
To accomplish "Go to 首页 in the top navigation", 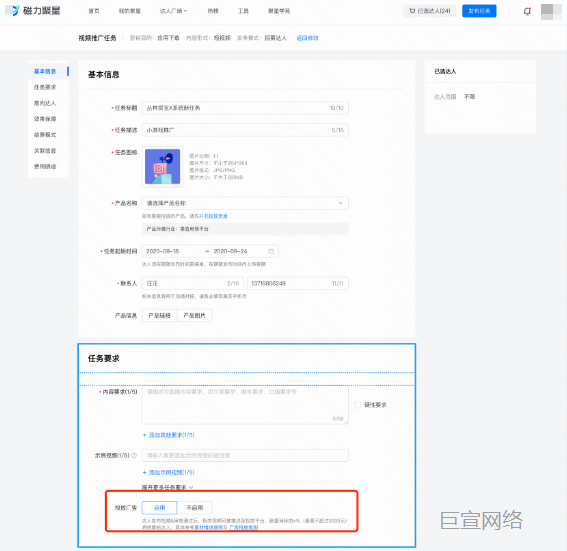I will 94,11.
